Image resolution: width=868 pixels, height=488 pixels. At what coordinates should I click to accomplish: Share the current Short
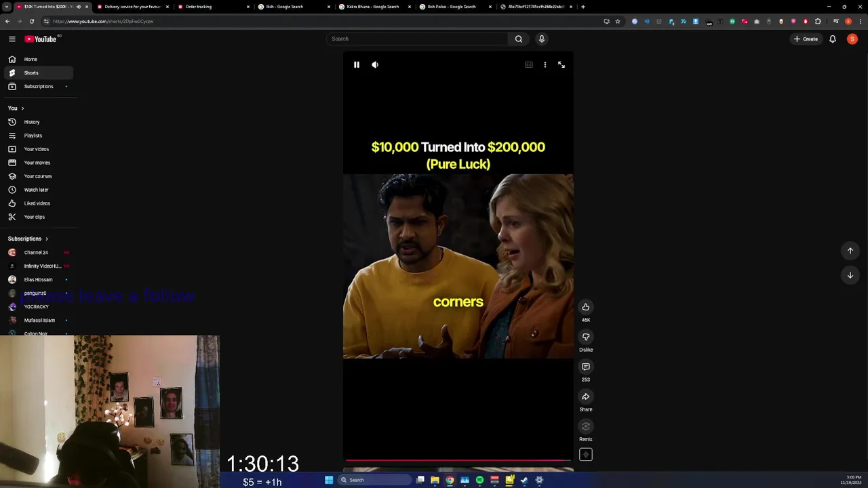pos(586,396)
